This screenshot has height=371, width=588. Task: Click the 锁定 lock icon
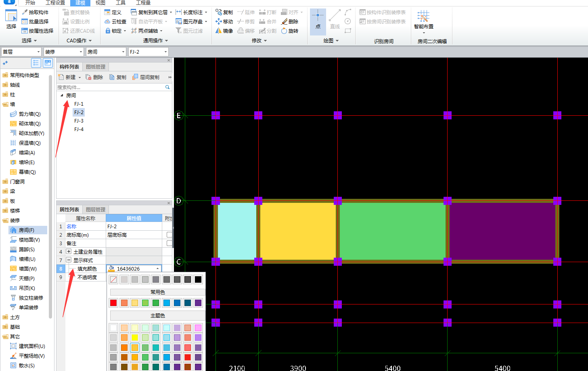[x=108, y=31]
